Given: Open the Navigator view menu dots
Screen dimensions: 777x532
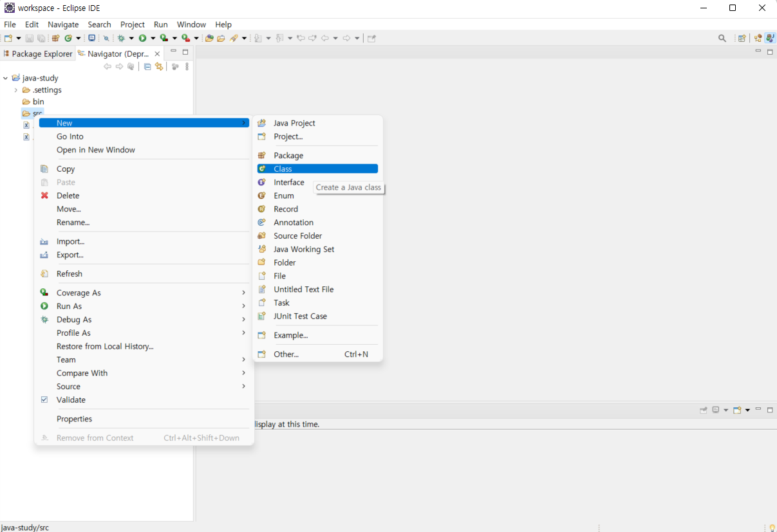Looking at the screenshot, I should 187,66.
